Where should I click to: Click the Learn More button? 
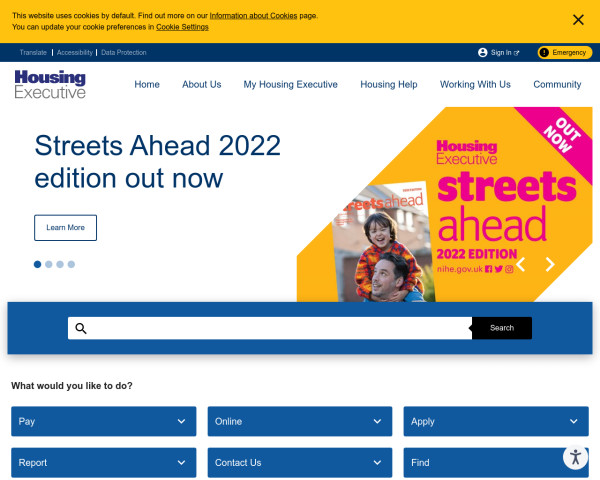coord(65,228)
